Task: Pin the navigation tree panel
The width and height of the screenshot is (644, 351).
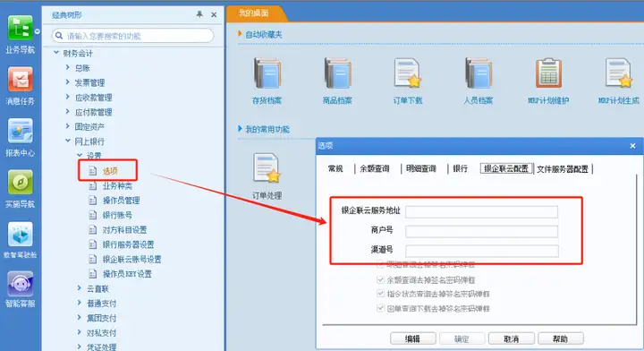Action: [199, 14]
